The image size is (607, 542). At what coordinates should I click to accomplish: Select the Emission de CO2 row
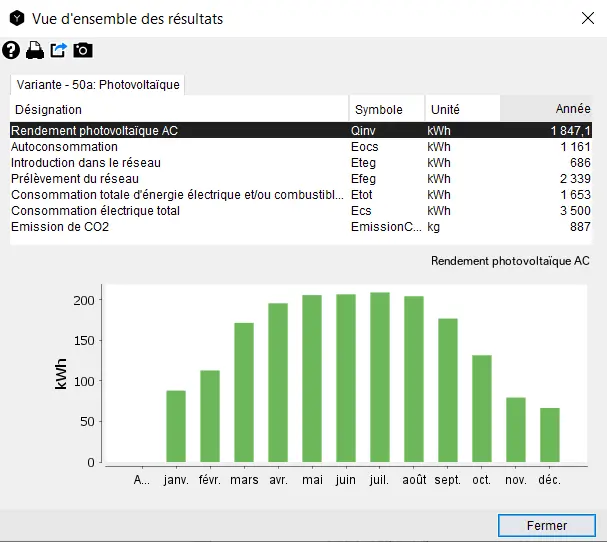point(180,227)
